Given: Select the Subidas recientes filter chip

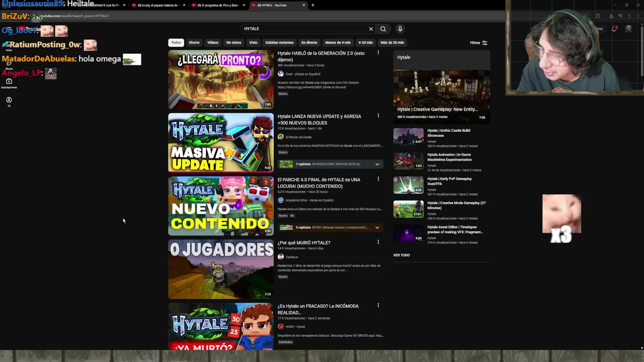Looking at the screenshot, I should 279,43.
